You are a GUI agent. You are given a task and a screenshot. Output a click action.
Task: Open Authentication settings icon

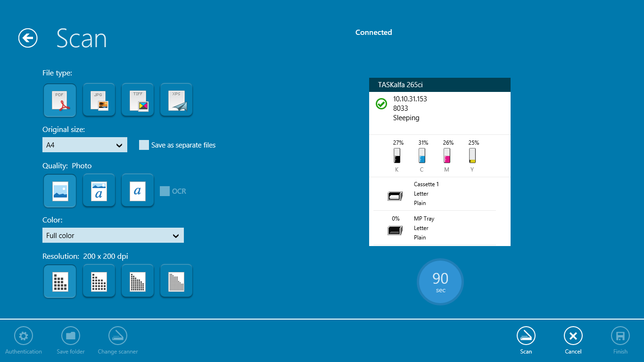click(x=24, y=336)
